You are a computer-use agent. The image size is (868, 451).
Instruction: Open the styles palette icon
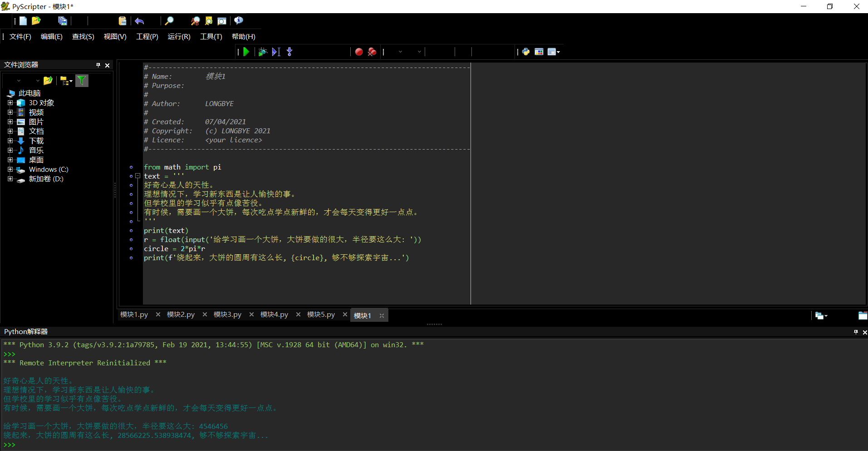(x=539, y=52)
